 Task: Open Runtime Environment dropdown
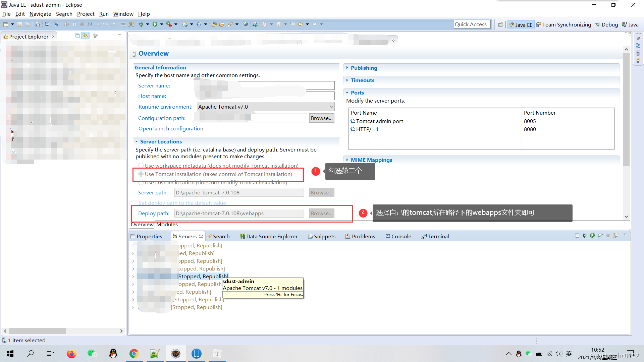[x=331, y=107]
